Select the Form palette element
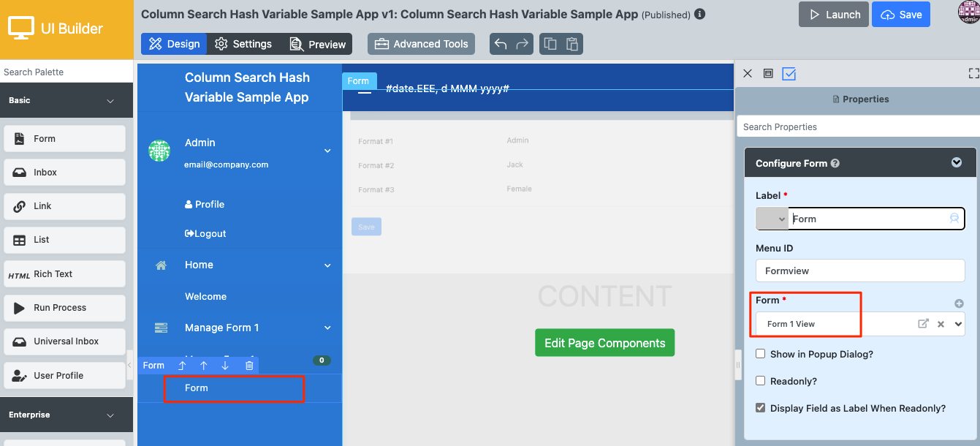The width and height of the screenshot is (980, 446). coord(64,139)
